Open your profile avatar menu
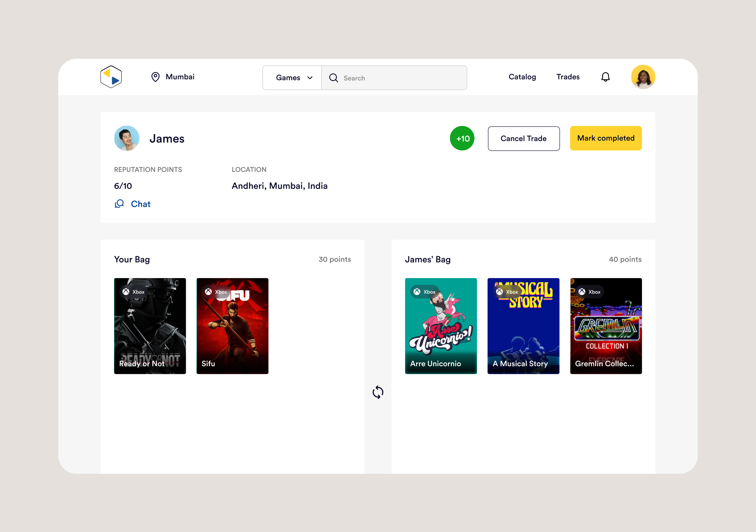This screenshot has height=532, width=756. pyautogui.click(x=643, y=77)
